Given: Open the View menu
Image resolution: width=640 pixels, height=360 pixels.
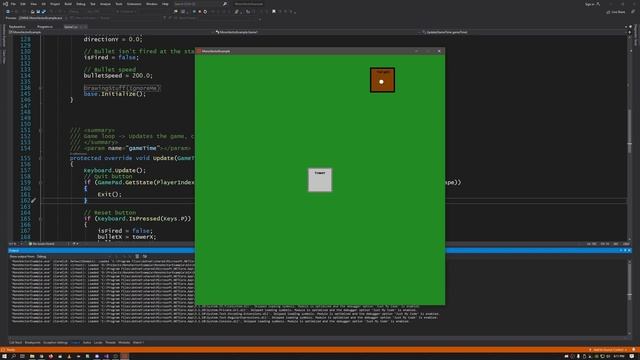Looking at the screenshot, I should tap(33, 4).
